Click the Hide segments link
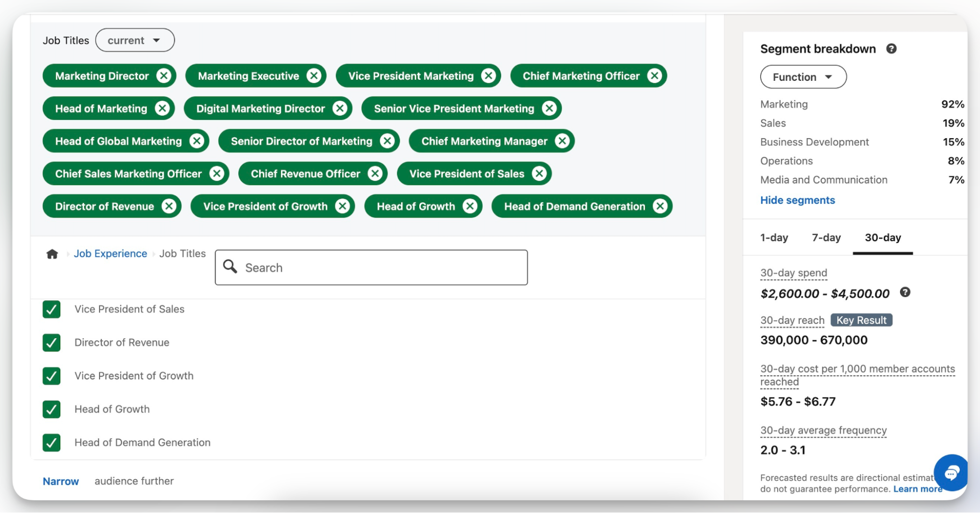980x513 pixels. pyautogui.click(x=797, y=200)
